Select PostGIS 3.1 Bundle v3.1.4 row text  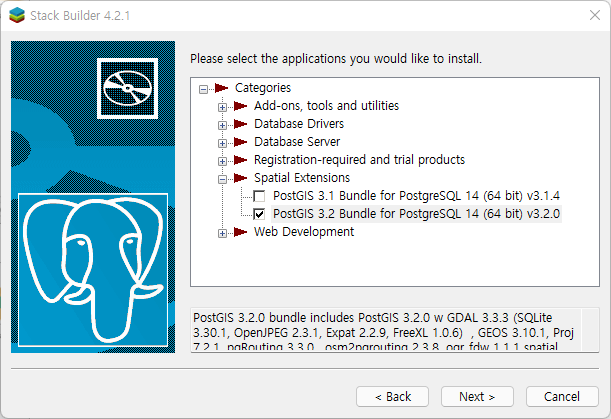point(416,196)
